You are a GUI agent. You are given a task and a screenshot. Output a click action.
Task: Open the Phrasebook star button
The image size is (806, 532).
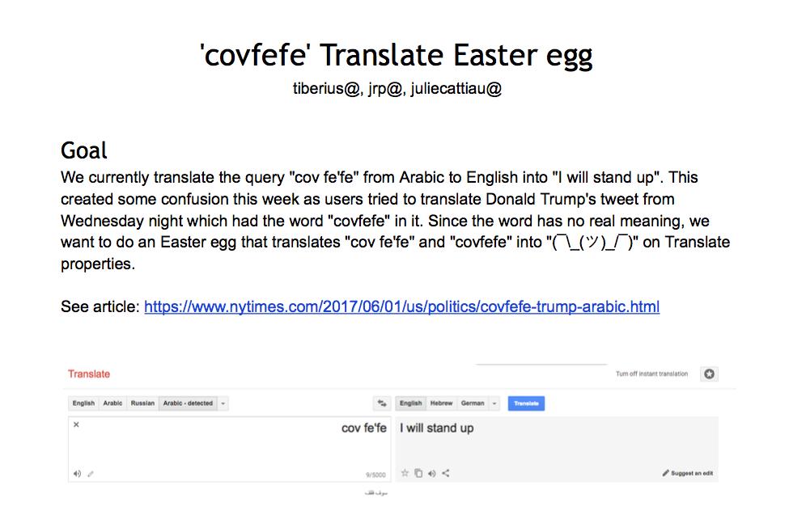tap(710, 374)
